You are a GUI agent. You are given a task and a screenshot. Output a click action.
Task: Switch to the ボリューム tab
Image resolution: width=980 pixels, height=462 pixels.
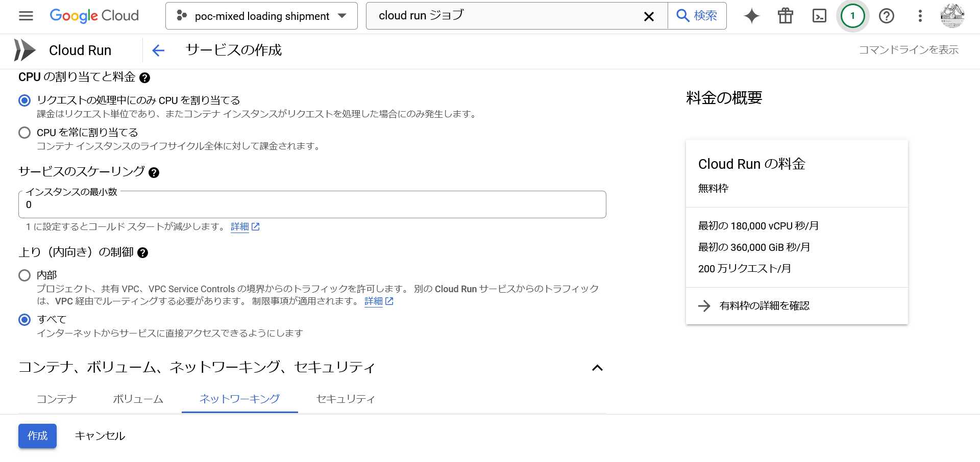138,399
